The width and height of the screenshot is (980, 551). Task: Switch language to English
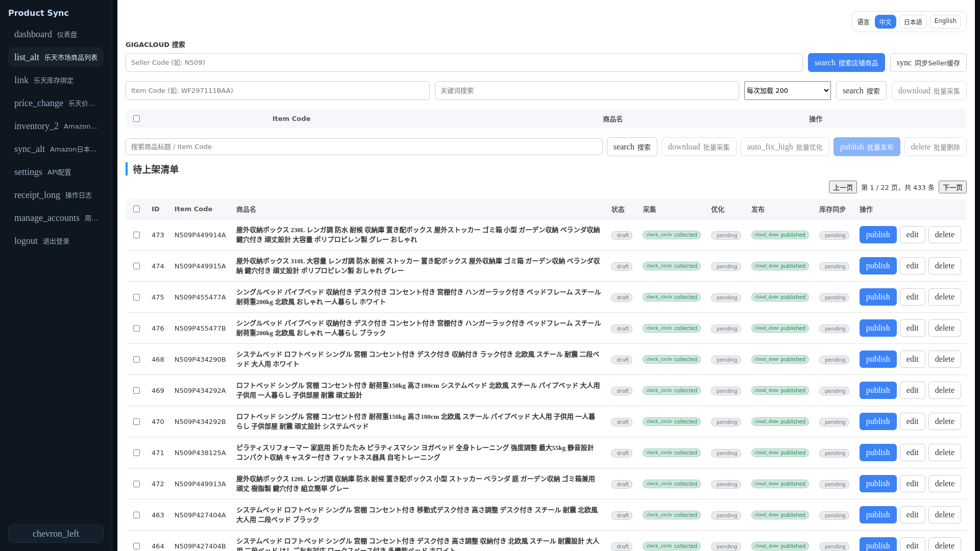[x=945, y=21]
